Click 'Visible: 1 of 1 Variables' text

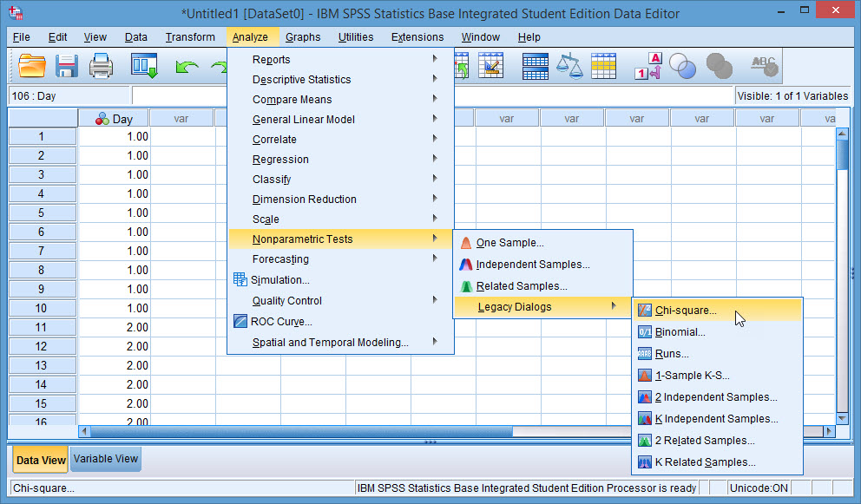pyautogui.click(x=792, y=95)
